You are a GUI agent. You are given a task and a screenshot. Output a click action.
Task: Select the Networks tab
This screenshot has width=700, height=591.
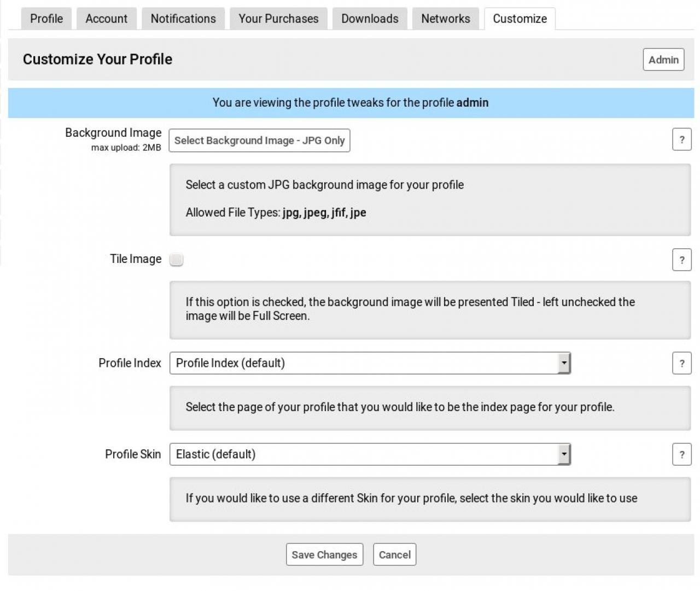[445, 19]
